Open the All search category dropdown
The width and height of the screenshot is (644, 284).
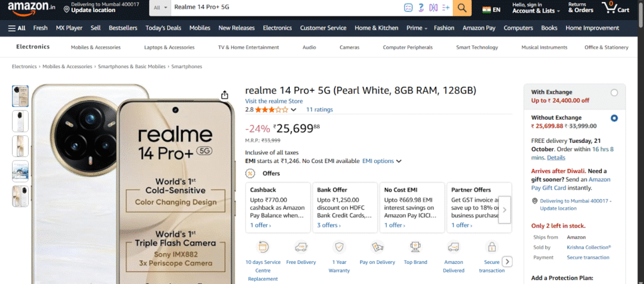[160, 8]
